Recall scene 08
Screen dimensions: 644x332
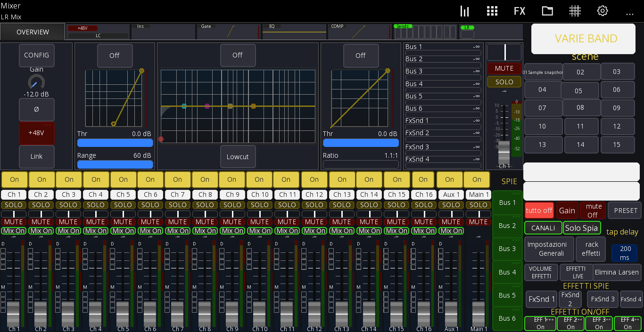click(580, 108)
